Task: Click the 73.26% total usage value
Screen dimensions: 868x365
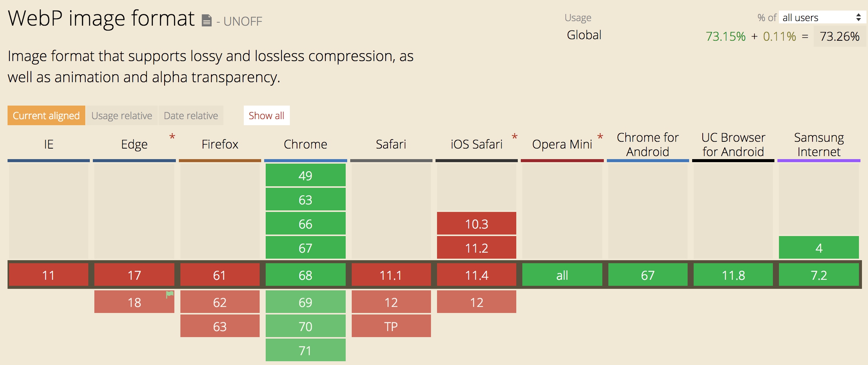Action: [x=839, y=37]
